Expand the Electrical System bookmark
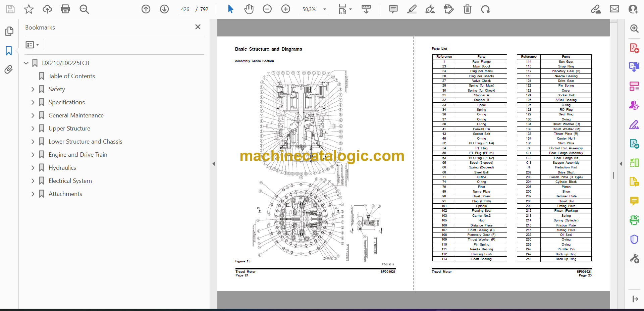 point(33,181)
